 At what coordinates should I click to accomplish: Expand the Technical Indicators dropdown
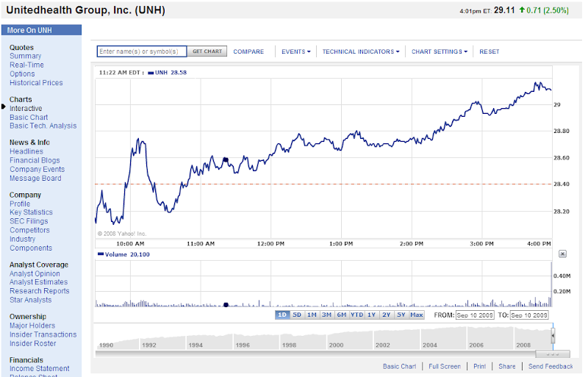pyautogui.click(x=361, y=51)
